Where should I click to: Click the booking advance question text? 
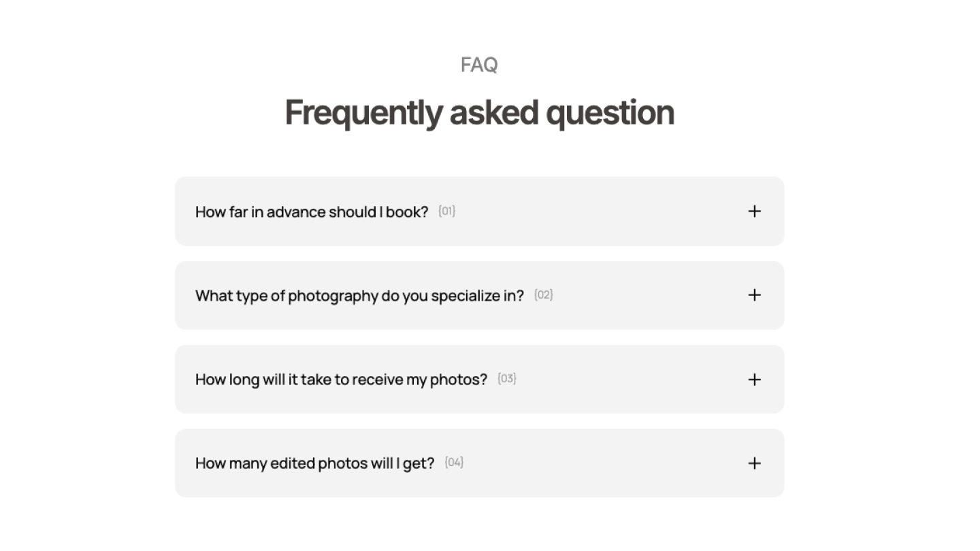(312, 212)
